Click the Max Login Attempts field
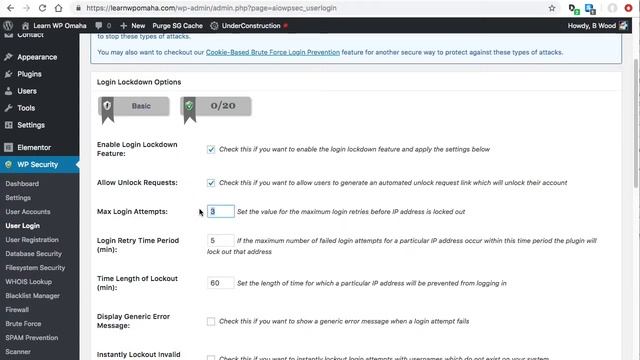The image size is (640, 360). (x=220, y=211)
